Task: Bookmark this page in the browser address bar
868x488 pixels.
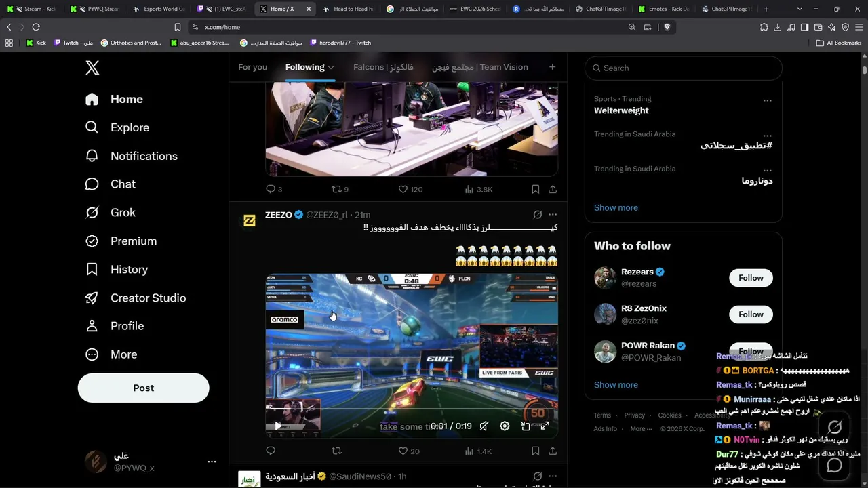Action: coord(177,27)
